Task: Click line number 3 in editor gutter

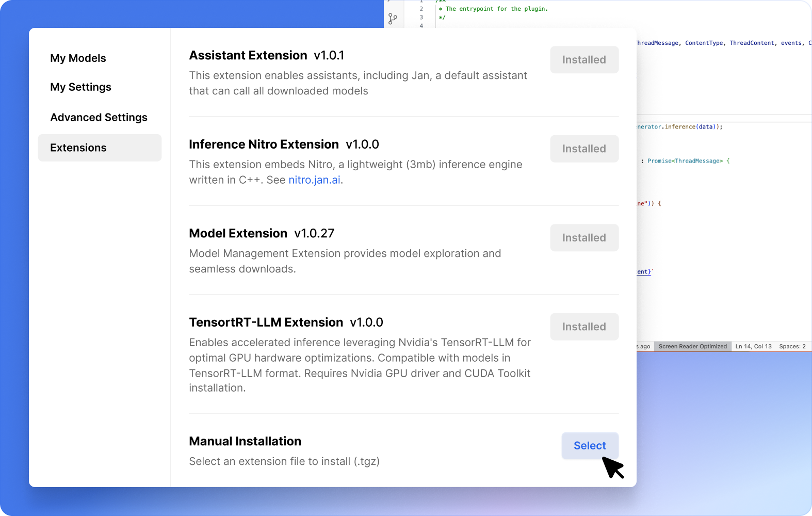Action: [421, 18]
